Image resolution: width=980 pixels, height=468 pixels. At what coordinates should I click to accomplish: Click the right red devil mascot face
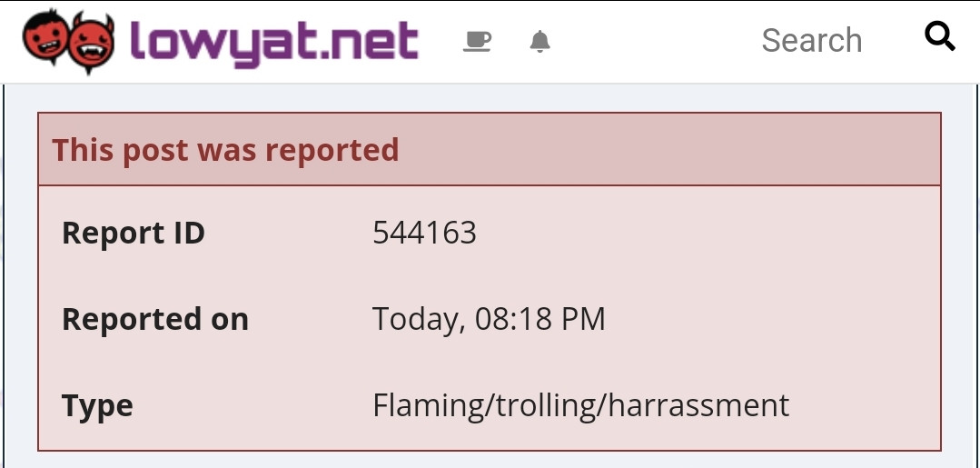[92, 43]
